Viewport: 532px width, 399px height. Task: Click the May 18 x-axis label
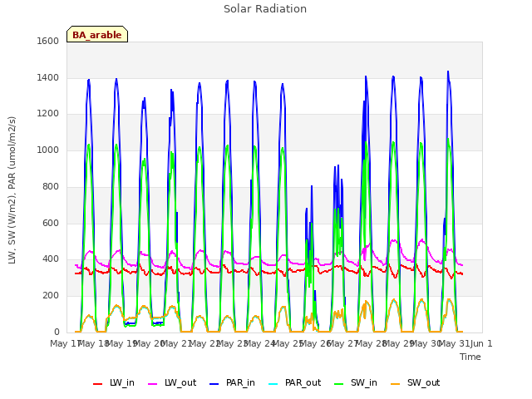[x=92, y=343]
